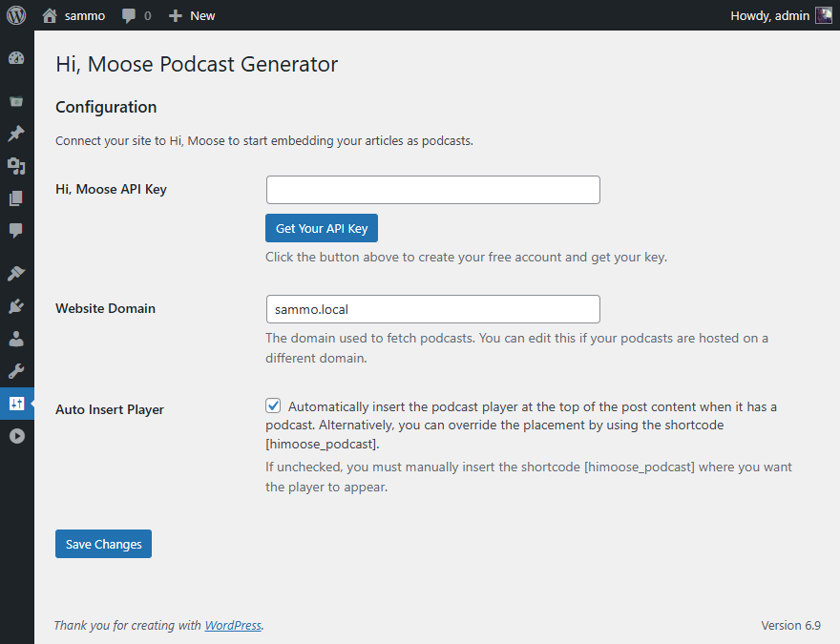
Task: Select the highlighted Settings sliders icon
Action: click(16, 403)
